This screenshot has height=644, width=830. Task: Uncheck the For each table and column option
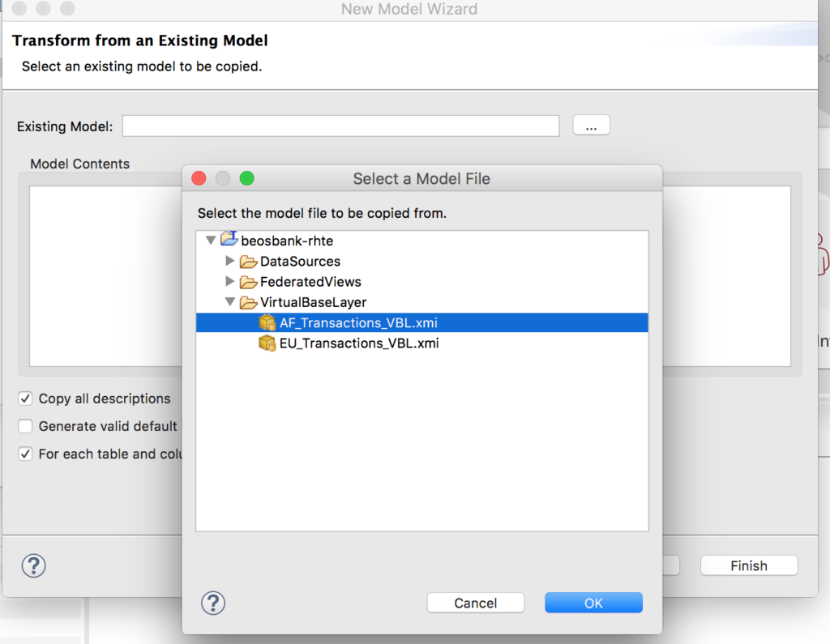tap(24, 454)
